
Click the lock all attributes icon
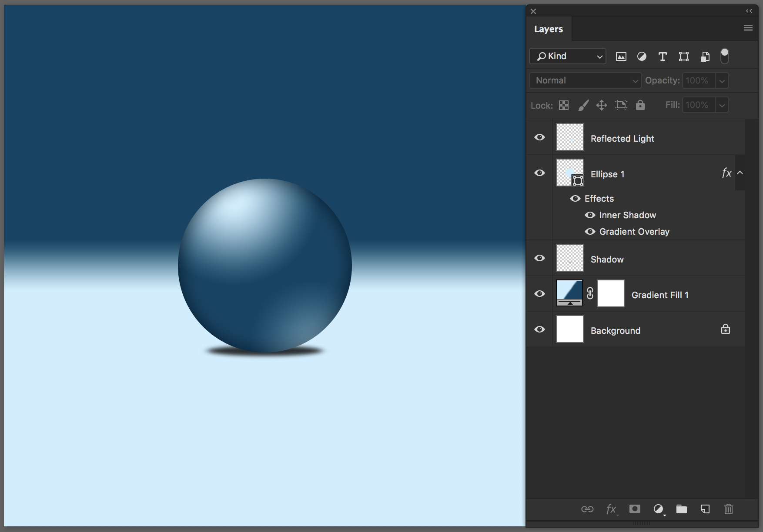640,105
